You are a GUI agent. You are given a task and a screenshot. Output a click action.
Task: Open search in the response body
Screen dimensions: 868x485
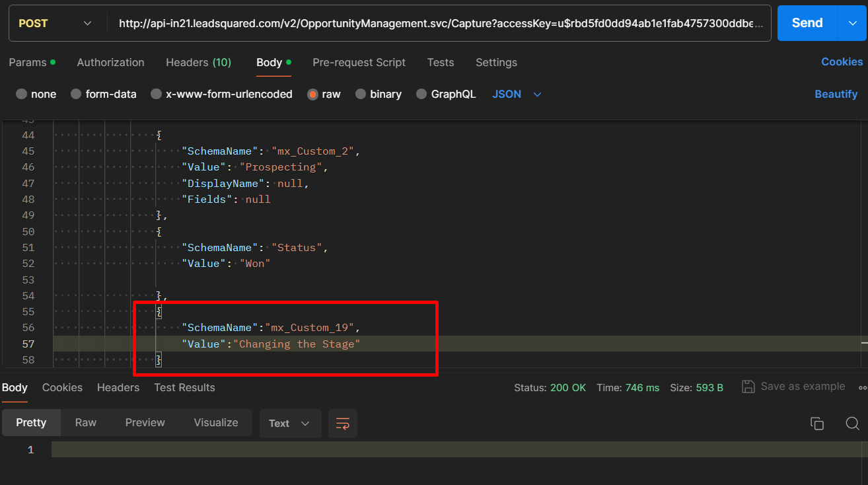[852, 424]
